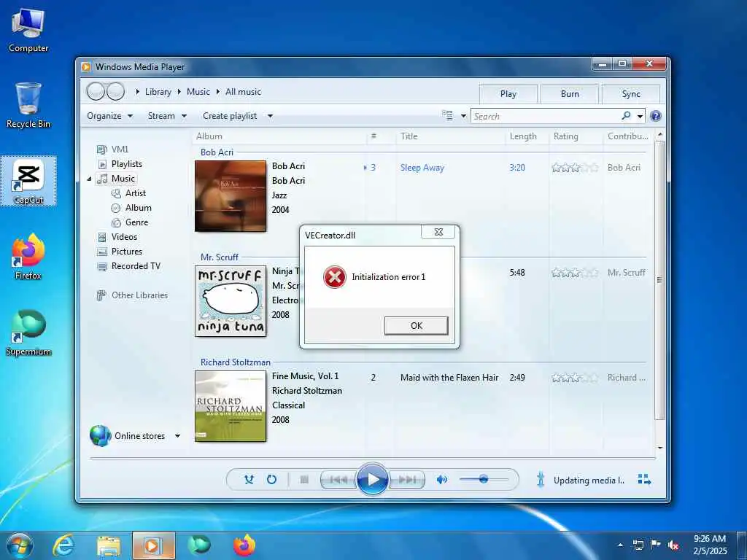
Task: Switch to Now Playing view icon
Action: coord(644,480)
